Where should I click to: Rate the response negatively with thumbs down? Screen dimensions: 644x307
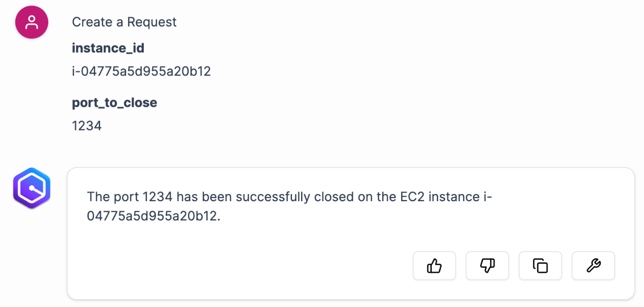(487, 266)
